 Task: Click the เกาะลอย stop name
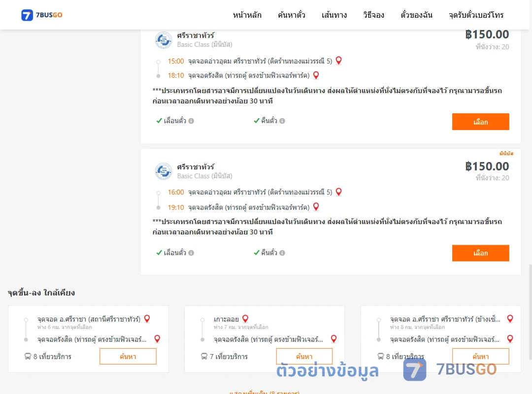pos(226,319)
